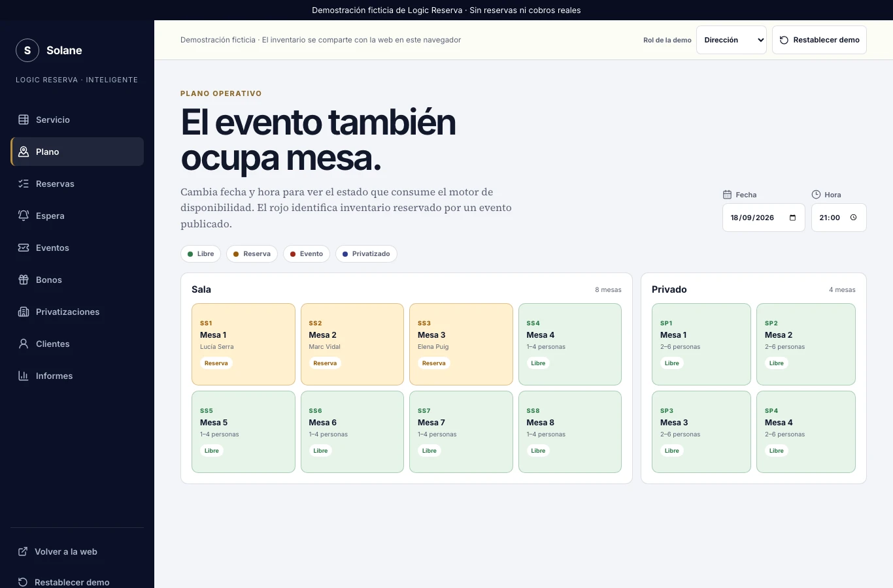Open the calendar picker icon in Fecha field
The image size is (893, 588).
coord(792,218)
